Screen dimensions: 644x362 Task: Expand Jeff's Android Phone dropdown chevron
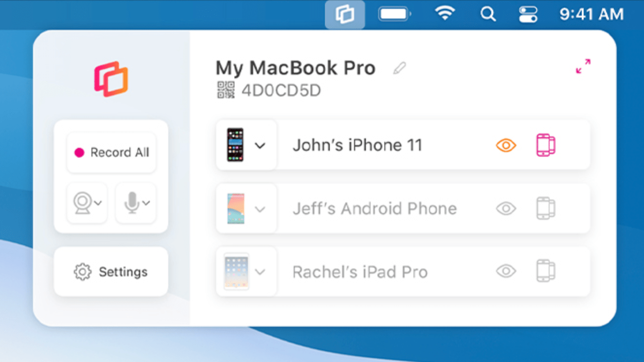pyautogui.click(x=260, y=209)
